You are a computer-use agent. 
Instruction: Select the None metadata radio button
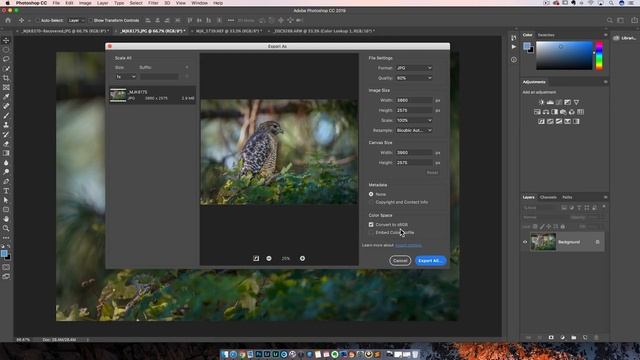pos(371,194)
